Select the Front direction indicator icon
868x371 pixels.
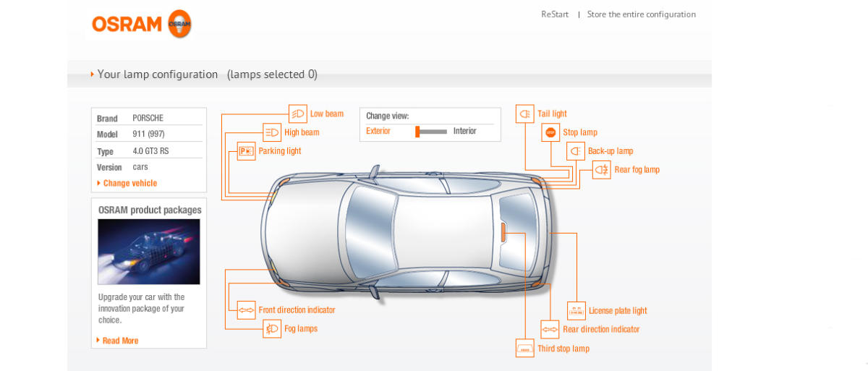coord(246,310)
